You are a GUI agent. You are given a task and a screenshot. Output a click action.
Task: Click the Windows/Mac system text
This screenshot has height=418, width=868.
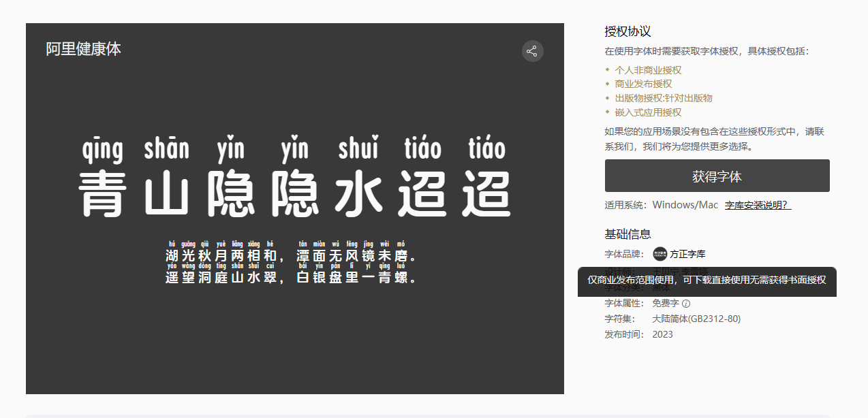[x=685, y=205]
